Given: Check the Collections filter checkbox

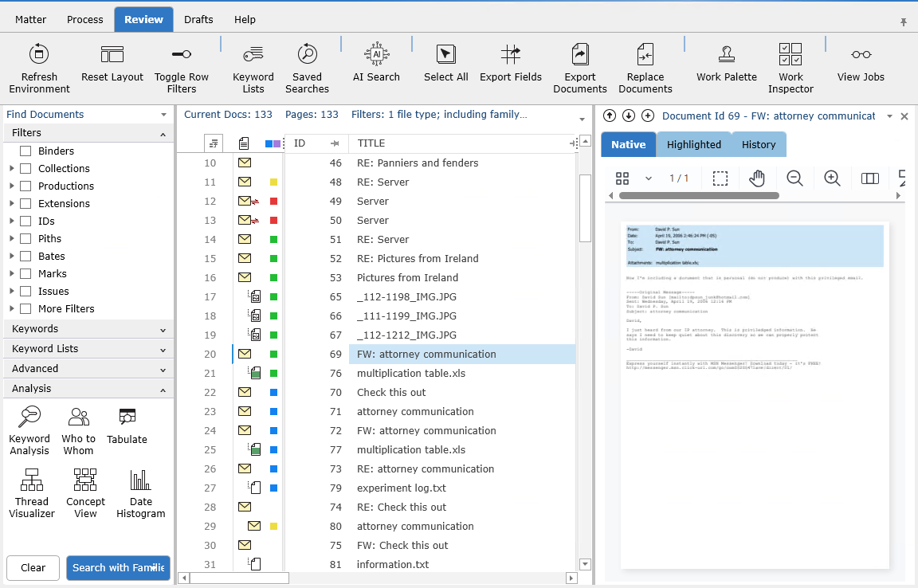Looking at the screenshot, I should click(25, 169).
